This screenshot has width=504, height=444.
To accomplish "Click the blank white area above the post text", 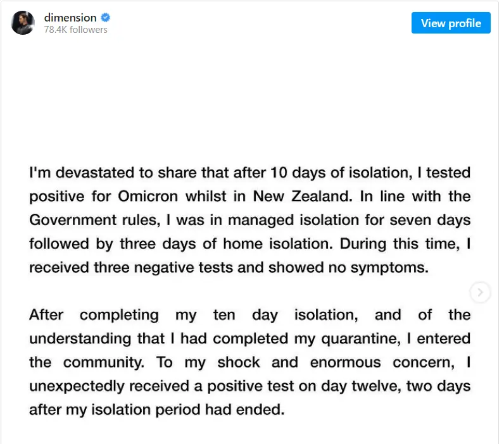I will (249, 96).
